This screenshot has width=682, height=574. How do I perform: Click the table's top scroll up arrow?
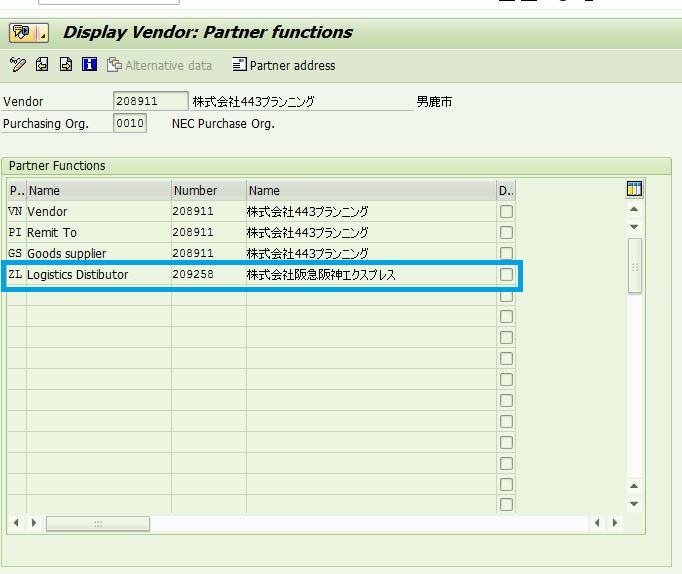[x=634, y=210]
